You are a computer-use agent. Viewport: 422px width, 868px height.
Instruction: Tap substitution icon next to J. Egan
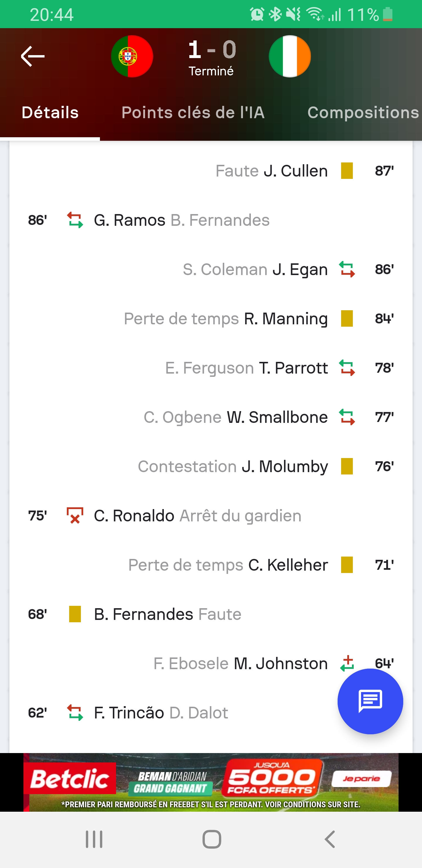pyautogui.click(x=347, y=269)
